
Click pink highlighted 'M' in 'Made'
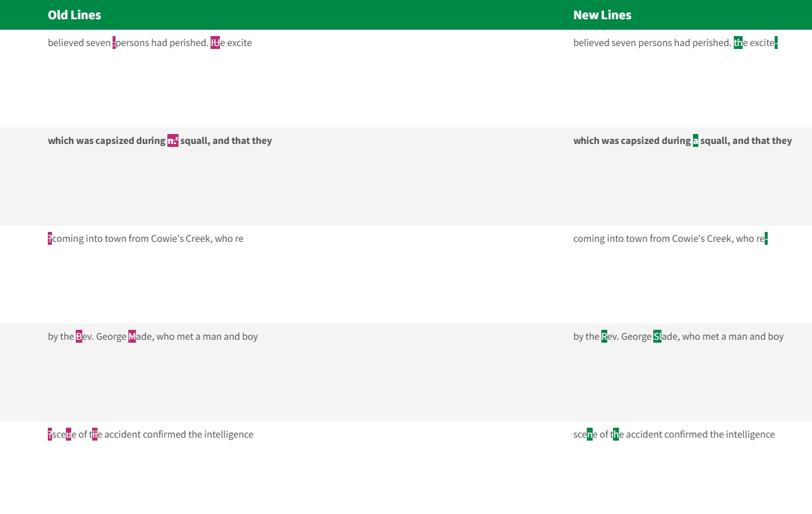coord(132,337)
